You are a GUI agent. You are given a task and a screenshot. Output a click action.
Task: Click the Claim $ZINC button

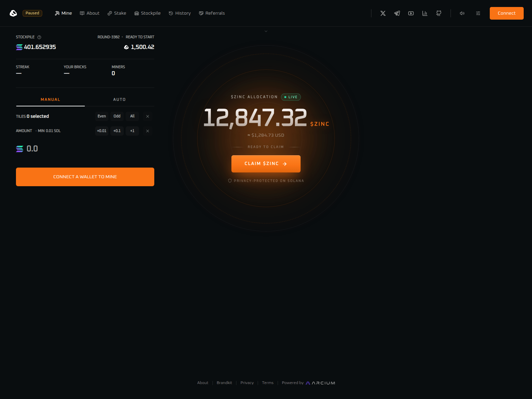point(266,164)
